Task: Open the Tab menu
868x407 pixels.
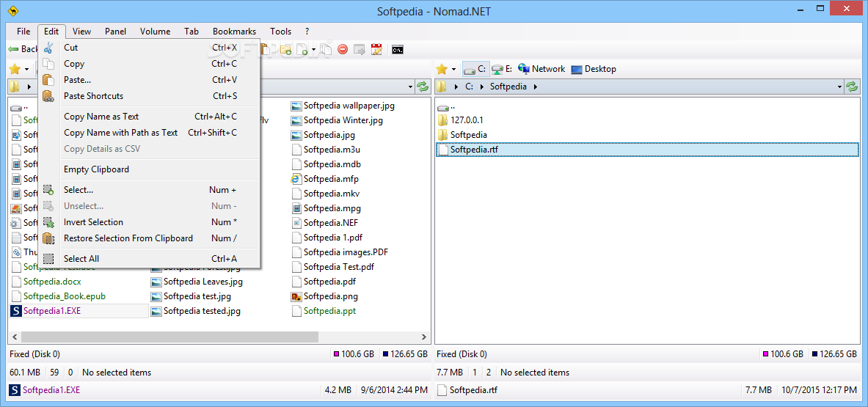Action: [192, 32]
